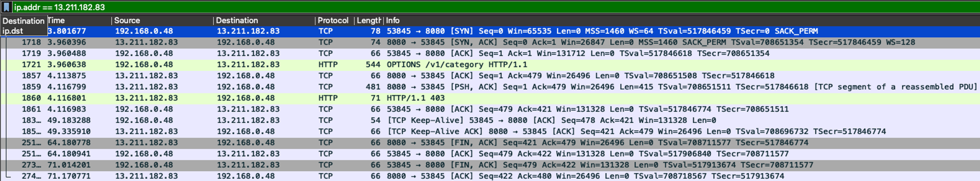Screen dimensions: 980x181
Task: Select packet number 1719
Action: click(490, 54)
